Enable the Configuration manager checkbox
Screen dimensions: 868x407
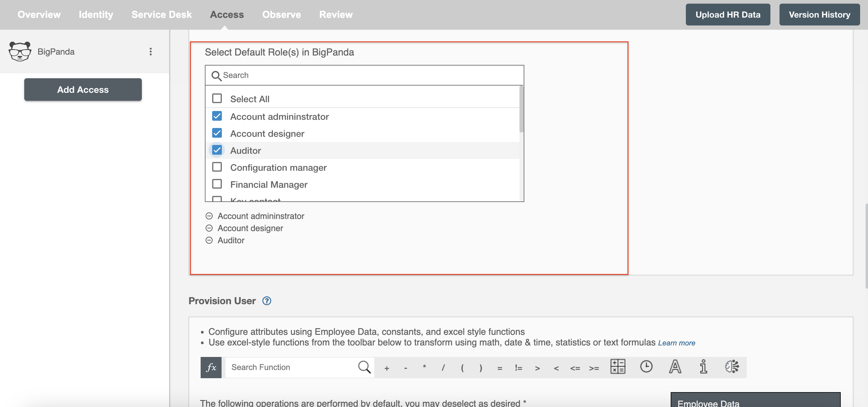216,167
